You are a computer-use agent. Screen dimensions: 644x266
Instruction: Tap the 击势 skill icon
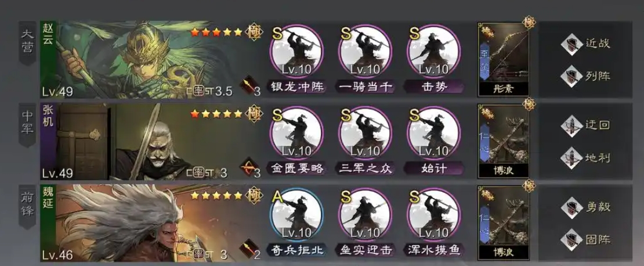[434, 52]
